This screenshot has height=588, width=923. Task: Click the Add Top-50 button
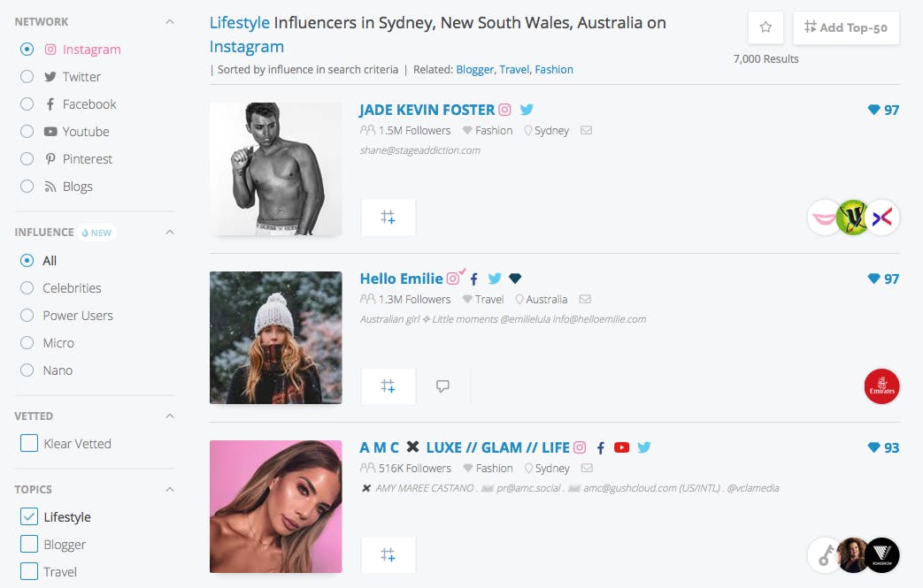tap(846, 27)
